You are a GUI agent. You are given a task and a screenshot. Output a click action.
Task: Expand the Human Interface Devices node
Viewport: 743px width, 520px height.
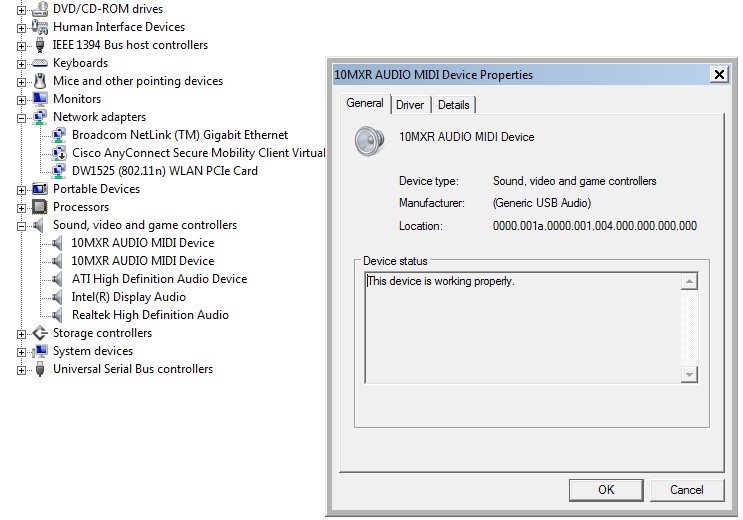click(21, 28)
